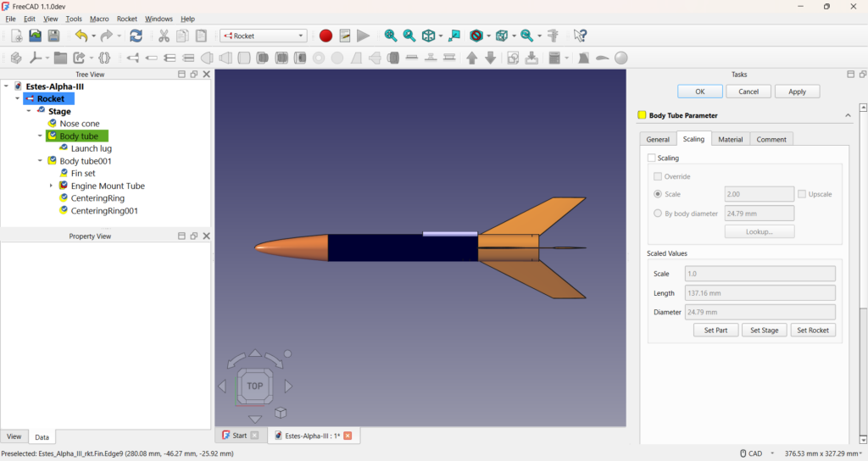Select Nose cone in the tree
The width and height of the screenshot is (868, 461).
79,124
